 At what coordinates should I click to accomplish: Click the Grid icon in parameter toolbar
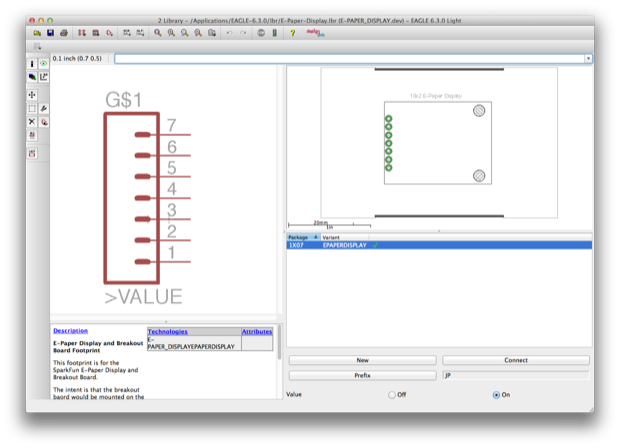(x=37, y=47)
